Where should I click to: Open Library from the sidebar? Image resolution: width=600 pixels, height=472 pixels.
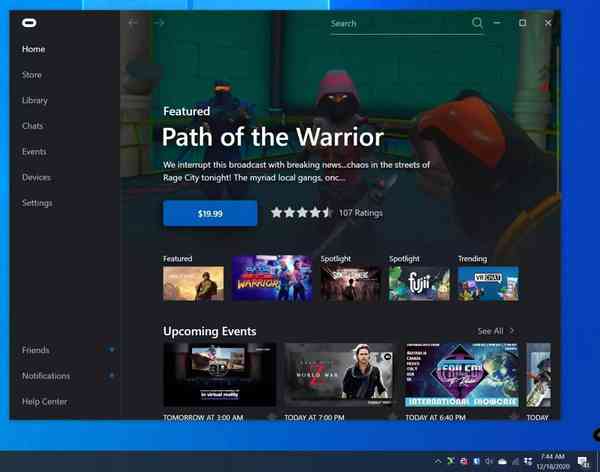[x=35, y=101]
